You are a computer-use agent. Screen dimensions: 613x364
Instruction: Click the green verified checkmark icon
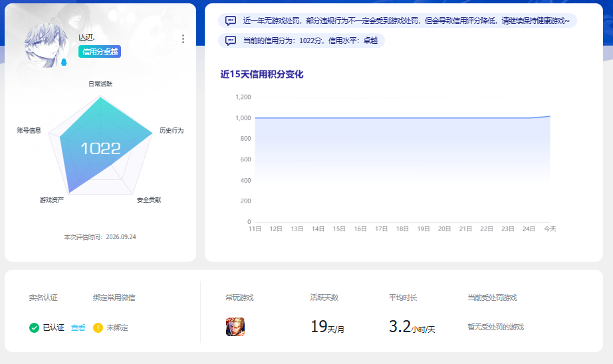tap(34, 327)
